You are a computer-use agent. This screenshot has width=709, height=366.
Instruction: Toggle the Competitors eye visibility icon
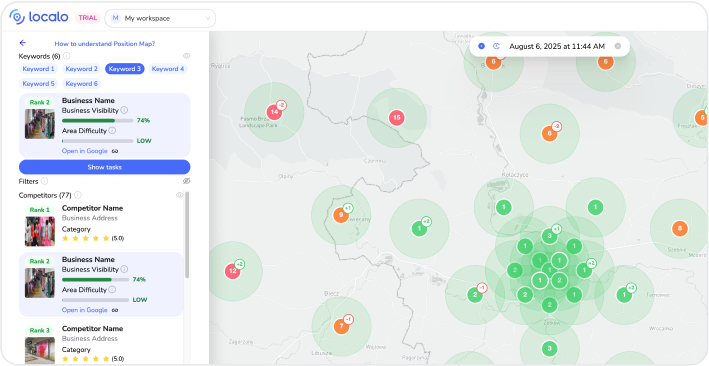pyautogui.click(x=180, y=195)
